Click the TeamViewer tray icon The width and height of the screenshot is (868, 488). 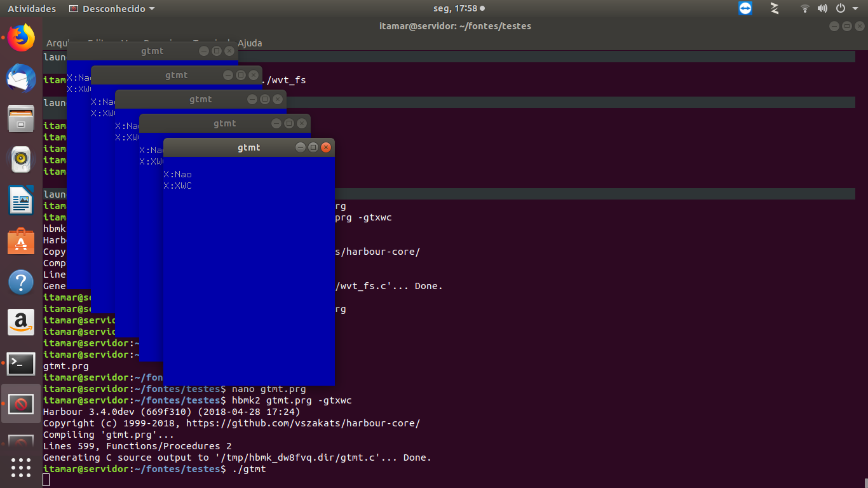tap(745, 8)
